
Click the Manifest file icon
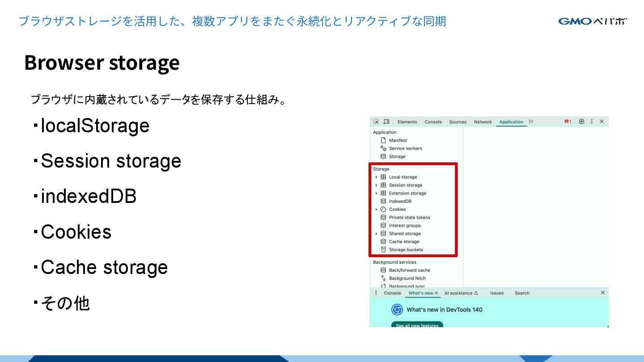383,140
